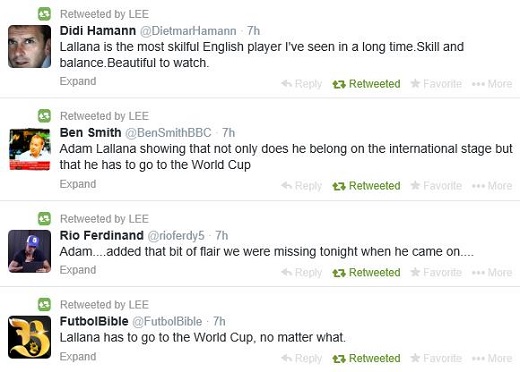Favorite the Rio Ferdinand tweet with star
The height and width of the screenshot is (372, 520).
(x=436, y=272)
